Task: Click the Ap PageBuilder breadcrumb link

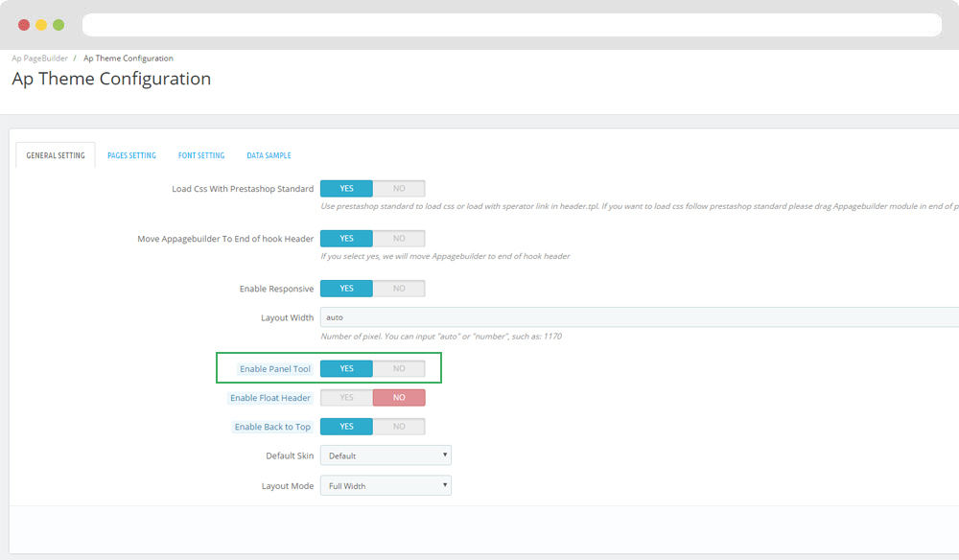Action: 39,58
